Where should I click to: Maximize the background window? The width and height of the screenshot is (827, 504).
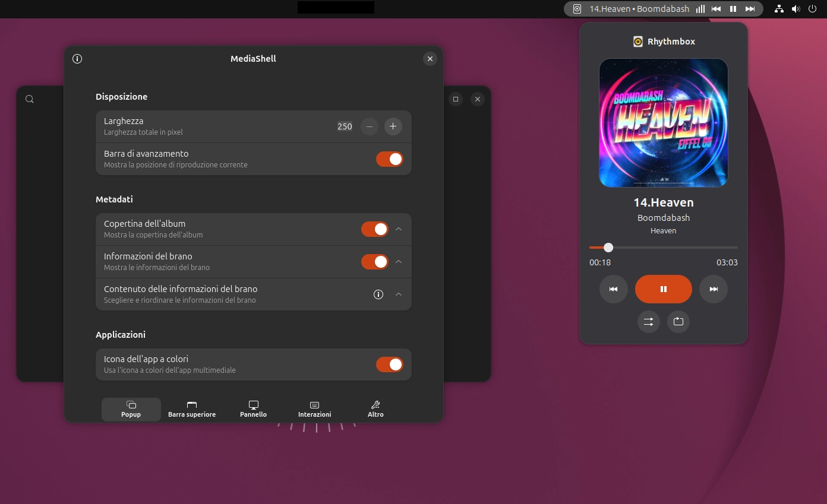point(456,99)
